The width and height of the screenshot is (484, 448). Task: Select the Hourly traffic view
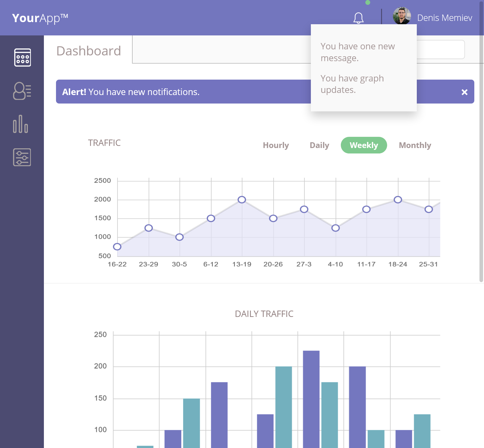276,145
